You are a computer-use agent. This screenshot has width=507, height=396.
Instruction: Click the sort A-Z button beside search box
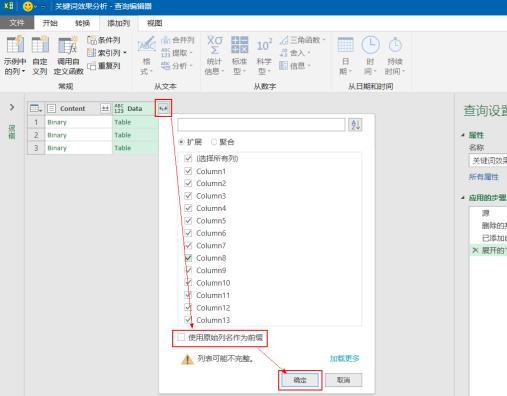tap(355, 125)
